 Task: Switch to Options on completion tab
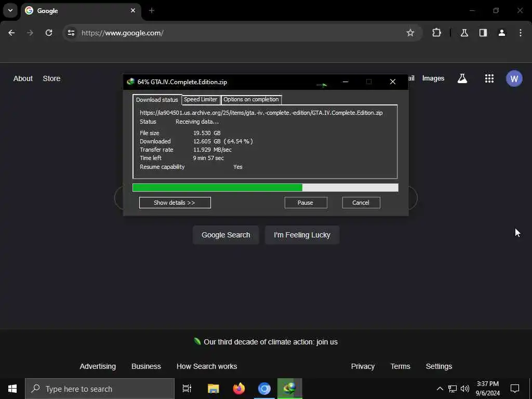pyautogui.click(x=251, y=99)
